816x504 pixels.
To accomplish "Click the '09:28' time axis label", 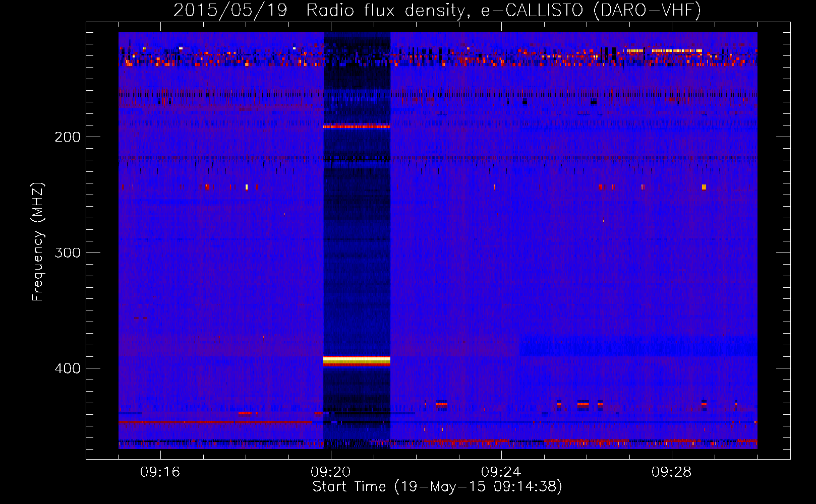I will pyautogui.click(x=672, y=472).
